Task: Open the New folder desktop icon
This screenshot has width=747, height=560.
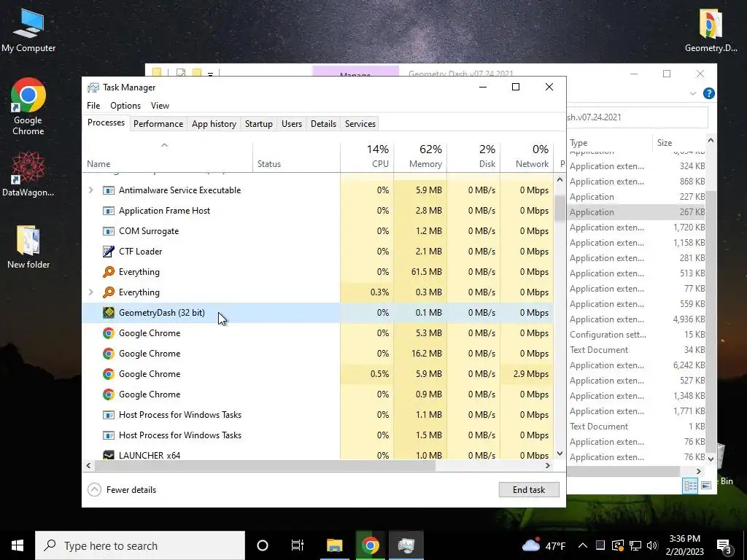Action: (28, 246)
